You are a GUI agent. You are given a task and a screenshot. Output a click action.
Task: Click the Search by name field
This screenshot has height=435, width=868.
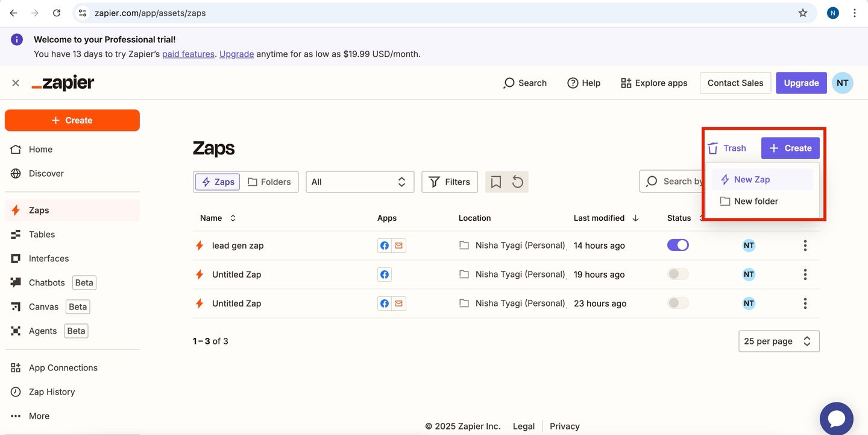tap(672, 181)
